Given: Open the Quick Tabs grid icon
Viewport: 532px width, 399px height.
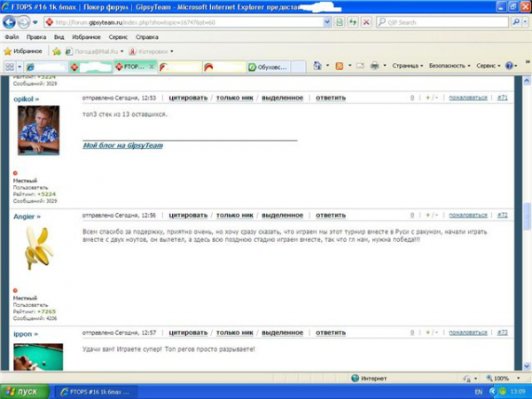Looking at the screenshot, I should point(9,66).
